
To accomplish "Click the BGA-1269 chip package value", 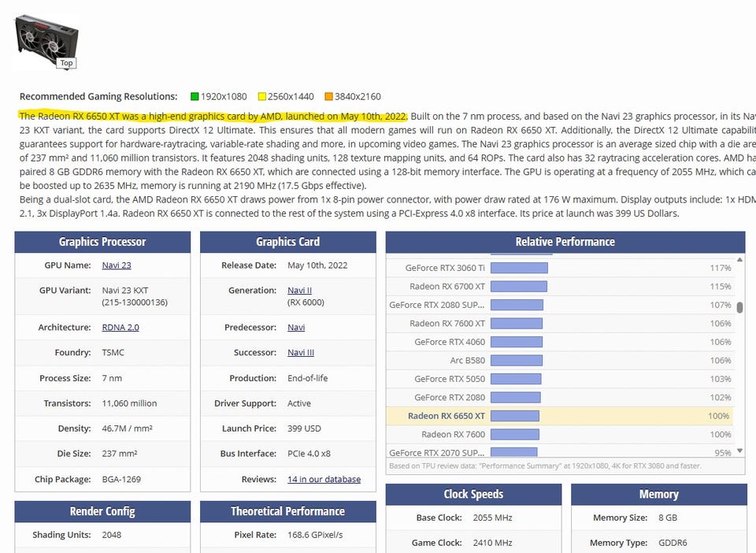I will pyautogui.click(x=121, y=479).
